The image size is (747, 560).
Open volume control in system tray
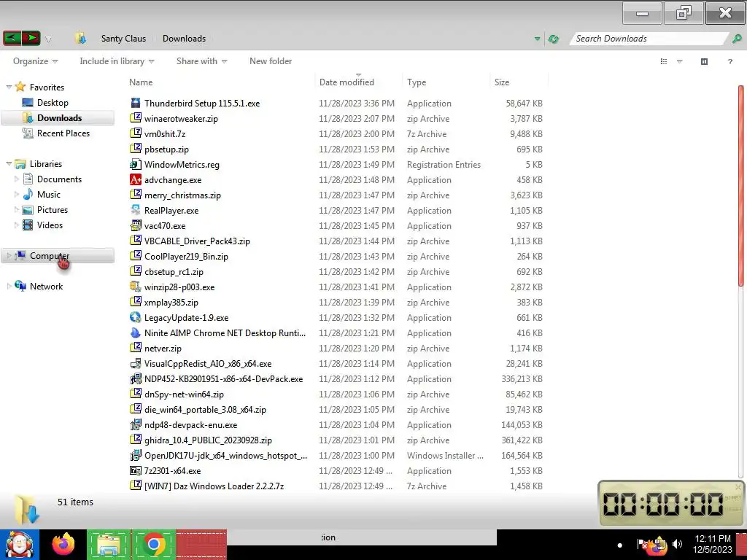tap(677, 543)
